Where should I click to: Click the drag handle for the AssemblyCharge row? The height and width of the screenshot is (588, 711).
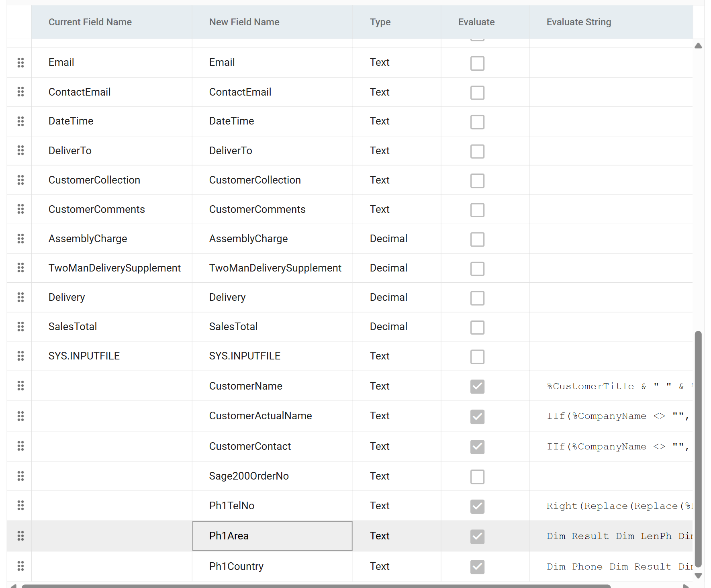click(20, 239)
